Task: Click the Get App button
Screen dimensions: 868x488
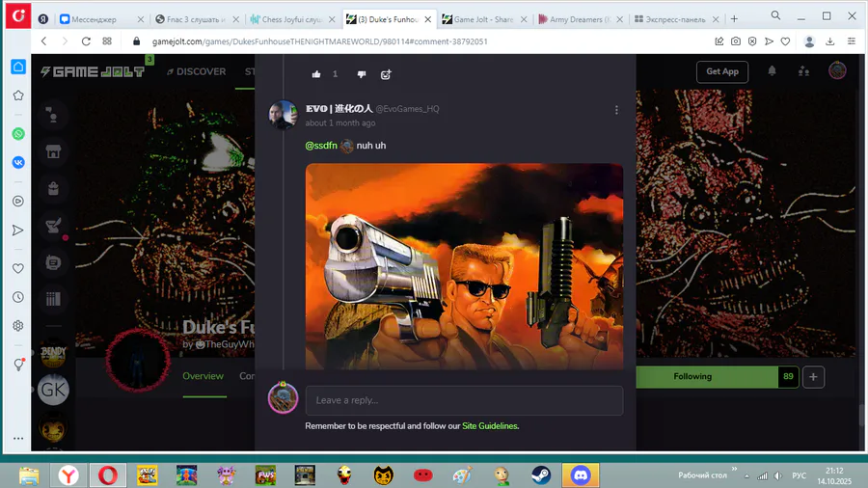Action: pos(721,71)
